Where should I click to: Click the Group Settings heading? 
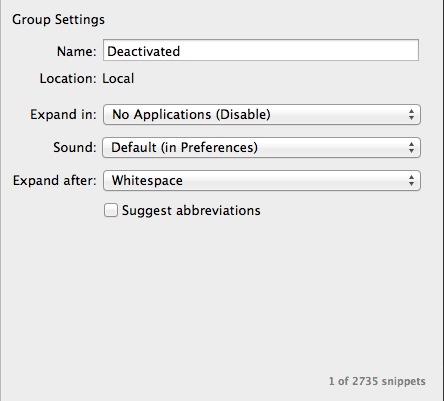[58, 20]
